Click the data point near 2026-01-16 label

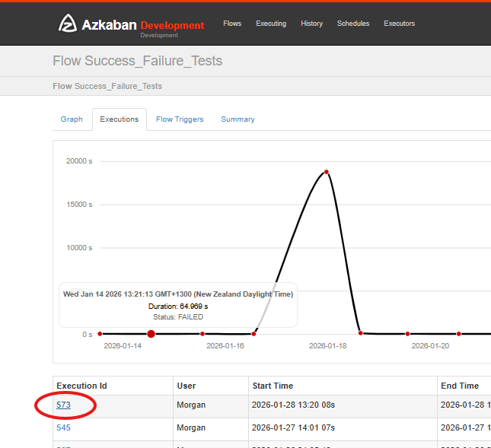tap(202, 334)
